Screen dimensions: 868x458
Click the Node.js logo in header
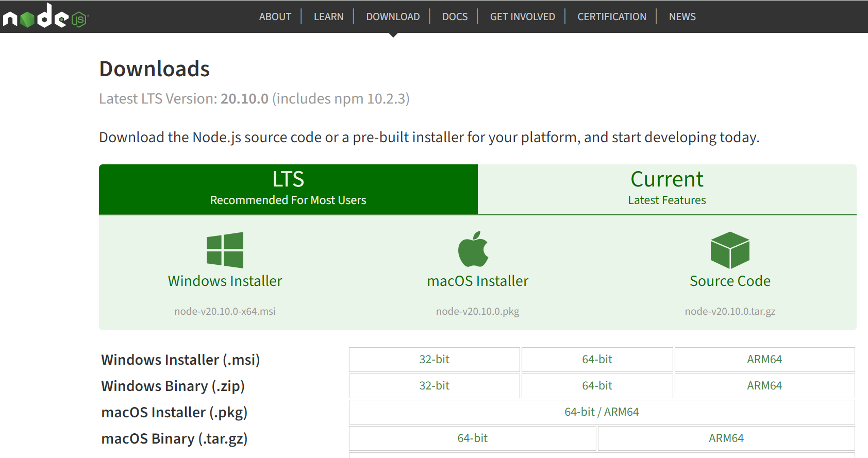[46, 16]
